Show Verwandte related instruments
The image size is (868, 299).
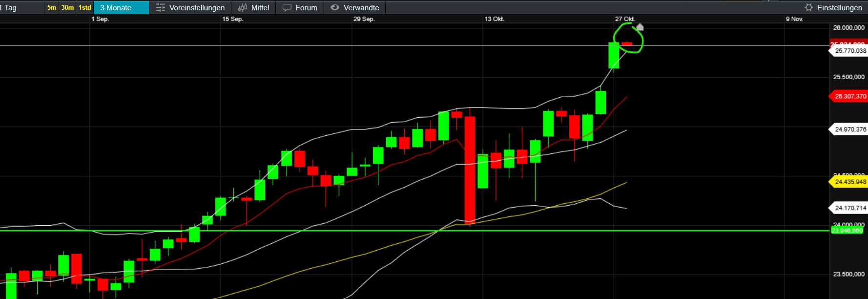click(x=355, y=7)
